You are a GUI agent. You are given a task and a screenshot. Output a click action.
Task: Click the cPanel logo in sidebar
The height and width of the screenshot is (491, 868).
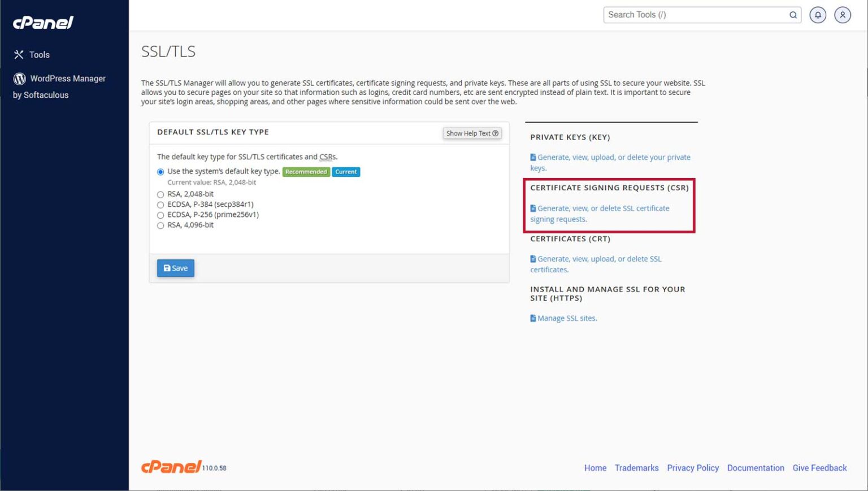[x=43, y=23]
